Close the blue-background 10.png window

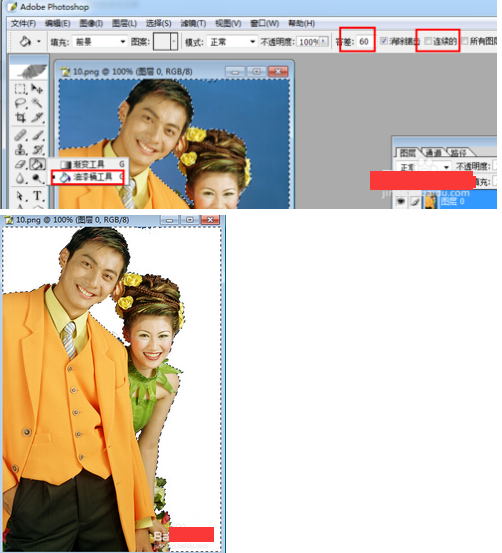(278, 72)
